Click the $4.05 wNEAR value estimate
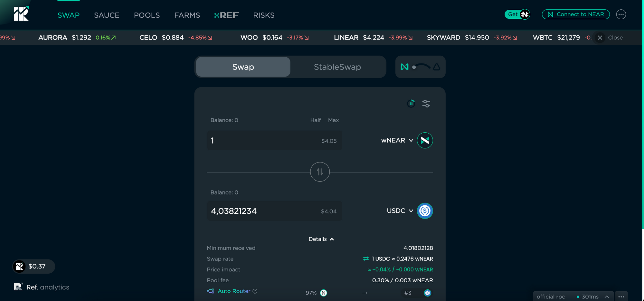The image size is (644, 301). pyautogui.click(x=329, y=141)
